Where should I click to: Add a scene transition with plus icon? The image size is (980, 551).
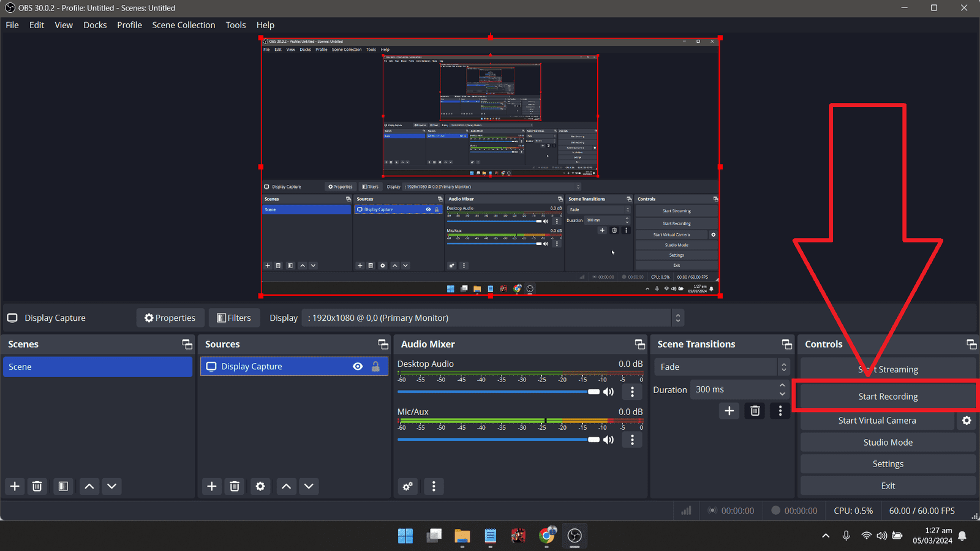729,411
